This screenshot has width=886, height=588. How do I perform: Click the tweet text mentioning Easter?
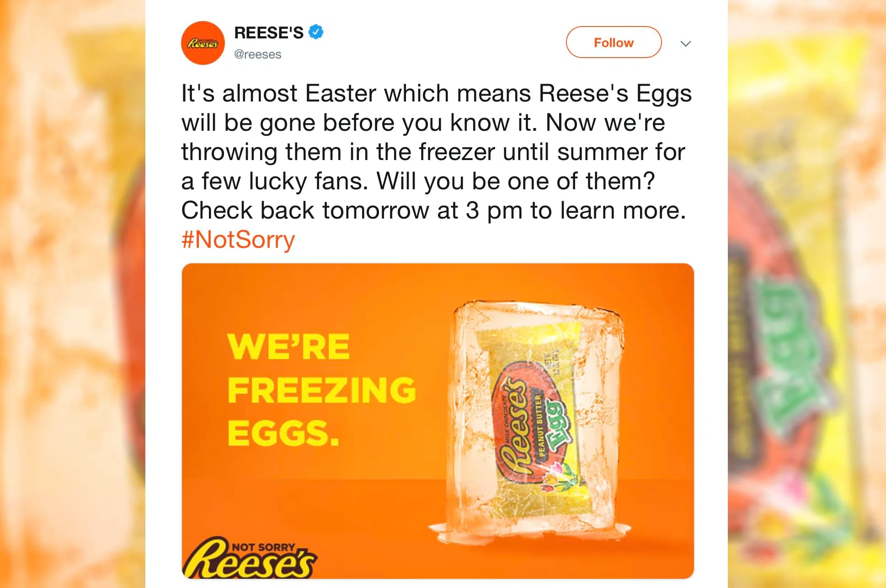pyautogui.click(x=436, y=94)
